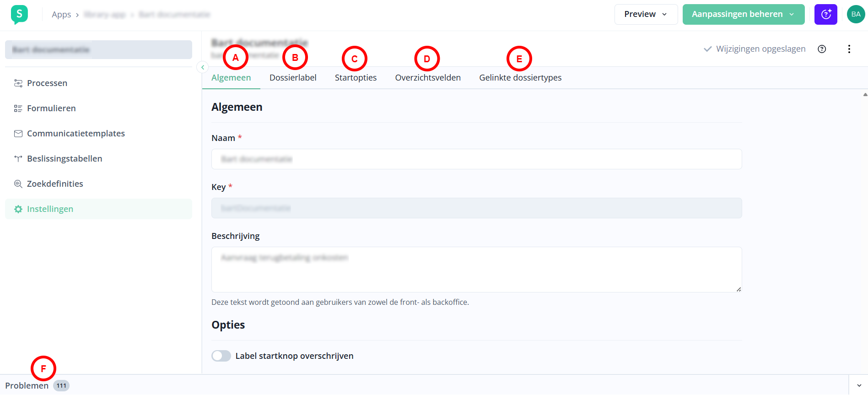Expand the Problemen panel chevron

click(x=859, y=385)
